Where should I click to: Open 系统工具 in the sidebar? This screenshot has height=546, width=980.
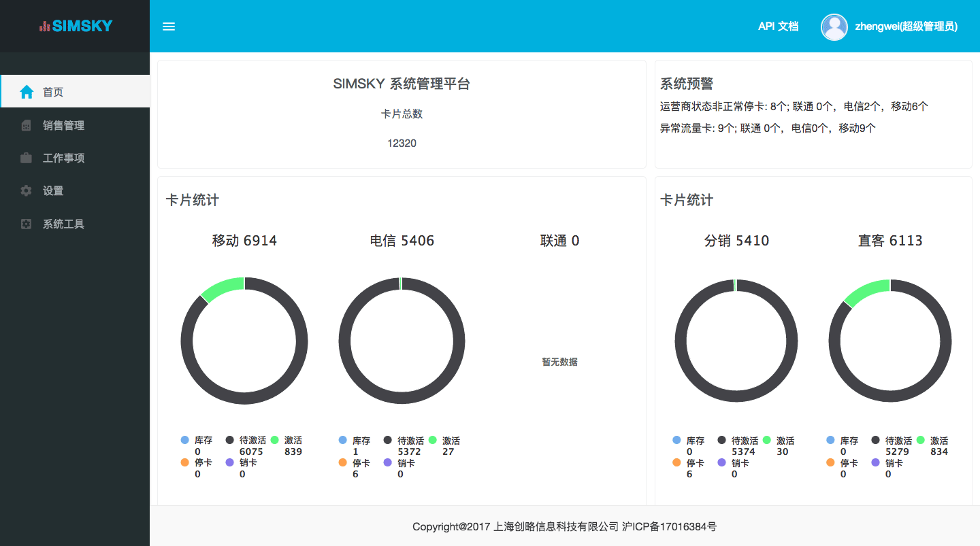click(63, 224)
